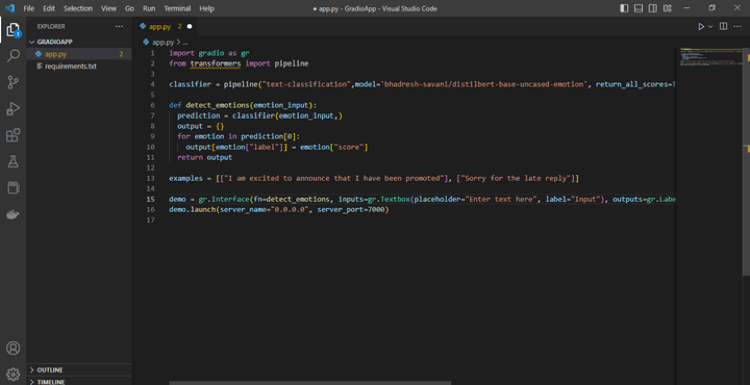Open the File menu
This screenshot has height=385, width=750.
[x=29, y=9]
